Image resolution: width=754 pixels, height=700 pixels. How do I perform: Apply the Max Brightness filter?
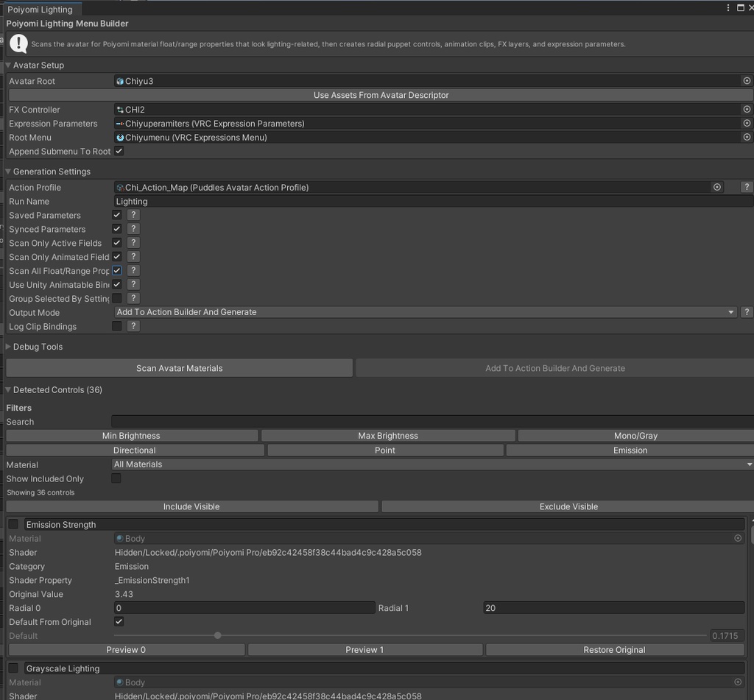point(388,436)
